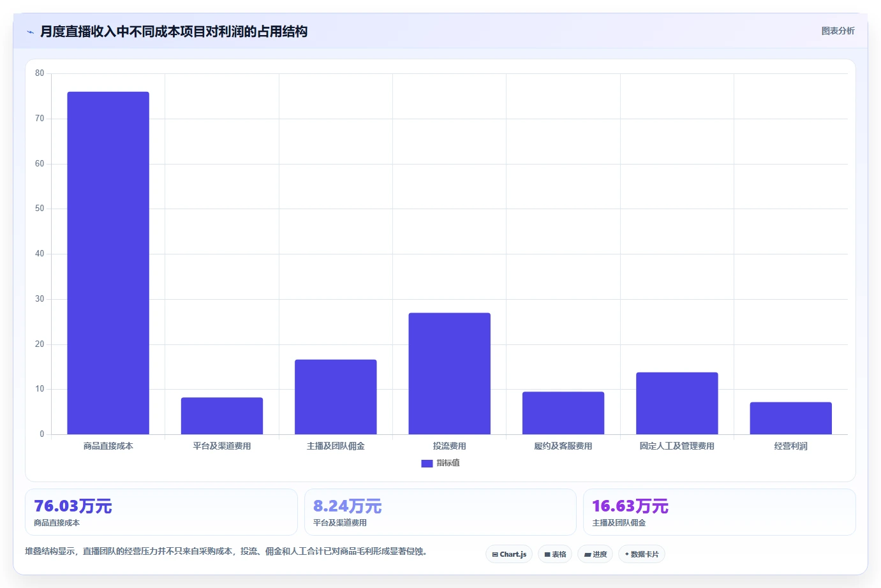The width and height of the screenshot is (881, 588).
Task: Select the 商品直接成本 bar
Action: [108, 263]
